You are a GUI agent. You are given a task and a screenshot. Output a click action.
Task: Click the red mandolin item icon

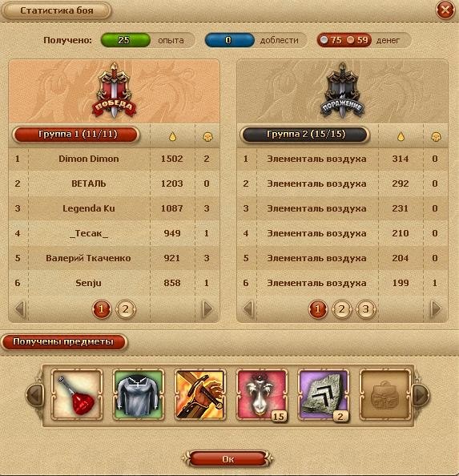(x=77, y=394)
